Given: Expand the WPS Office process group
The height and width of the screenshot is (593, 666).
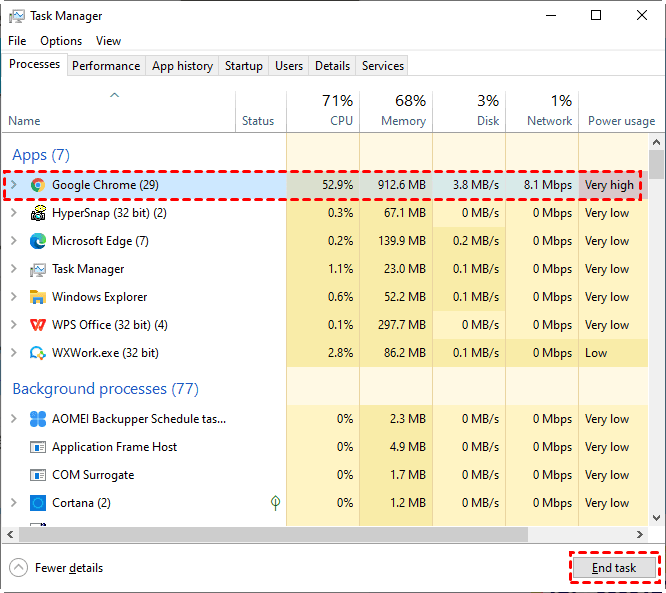Looking at the screenshot, I should [13, 325].
